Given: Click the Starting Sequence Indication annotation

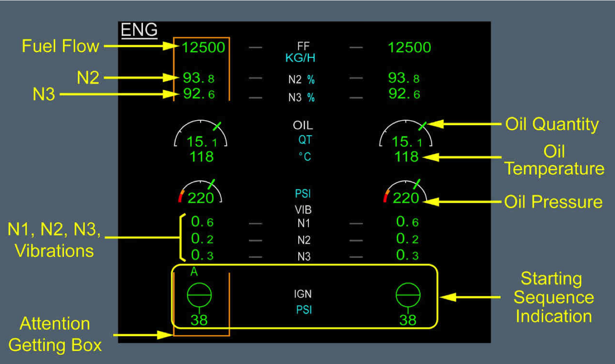Looking at the screenshot, I should point(554,297).
